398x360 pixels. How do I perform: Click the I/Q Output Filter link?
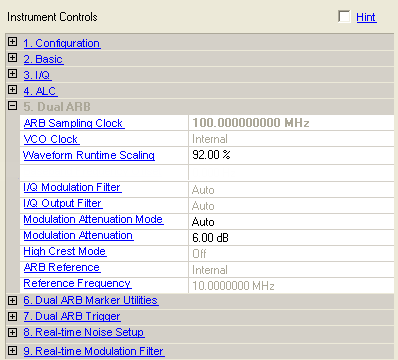(62, 203)
